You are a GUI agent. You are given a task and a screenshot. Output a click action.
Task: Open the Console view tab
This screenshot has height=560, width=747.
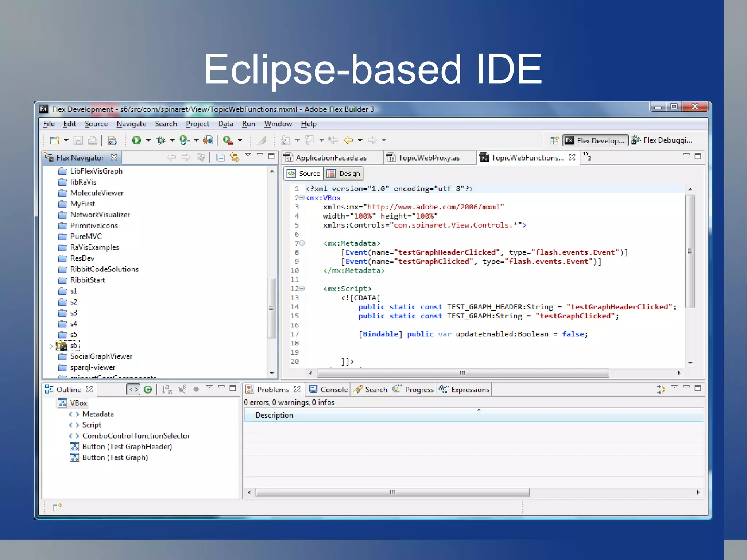(329, 390)
